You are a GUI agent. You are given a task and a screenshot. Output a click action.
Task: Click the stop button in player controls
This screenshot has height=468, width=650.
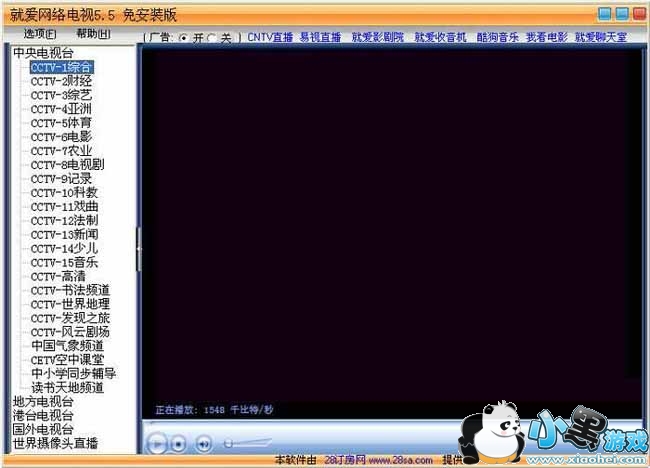point(178,444)
